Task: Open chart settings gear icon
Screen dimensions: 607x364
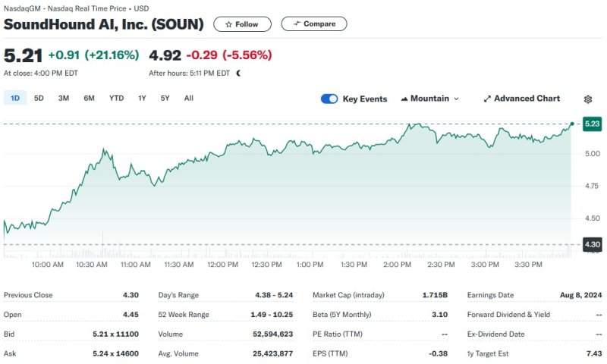Action: click(588, 99)
